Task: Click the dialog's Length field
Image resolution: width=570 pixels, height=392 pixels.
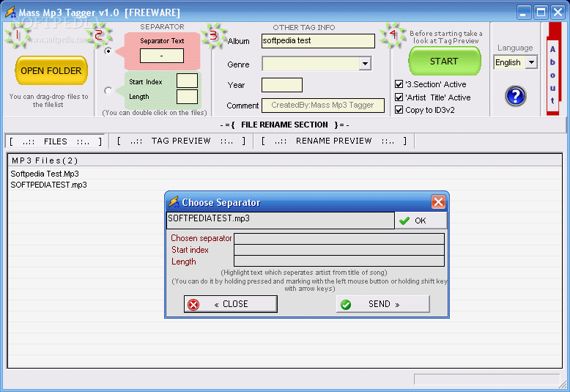Action: click(339, 261)
